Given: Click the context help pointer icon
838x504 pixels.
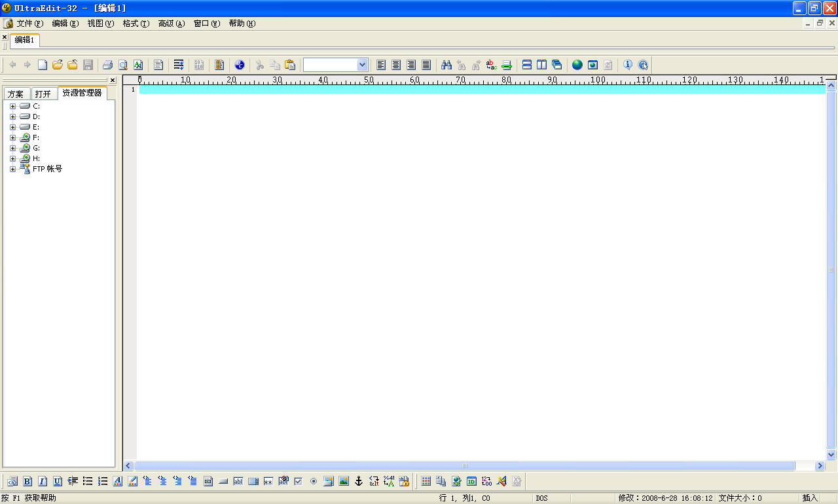Looking at the screenshot, I should (643, 65).
